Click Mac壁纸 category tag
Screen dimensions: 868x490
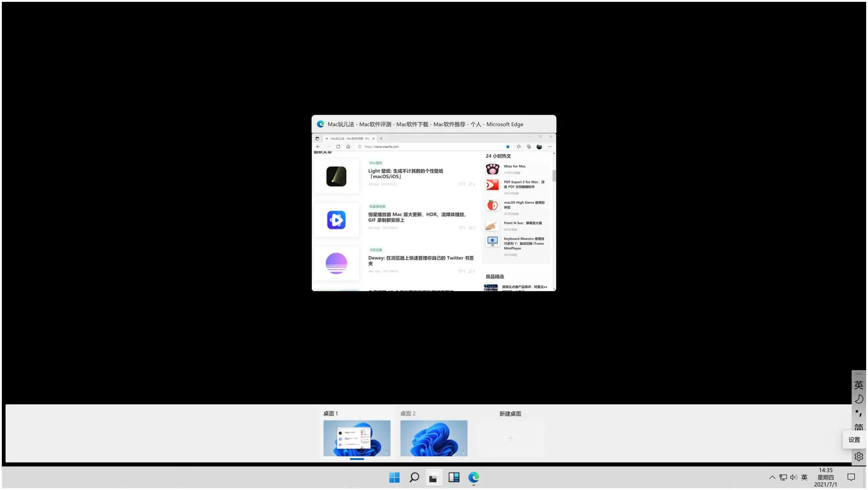tap(375, 163)
